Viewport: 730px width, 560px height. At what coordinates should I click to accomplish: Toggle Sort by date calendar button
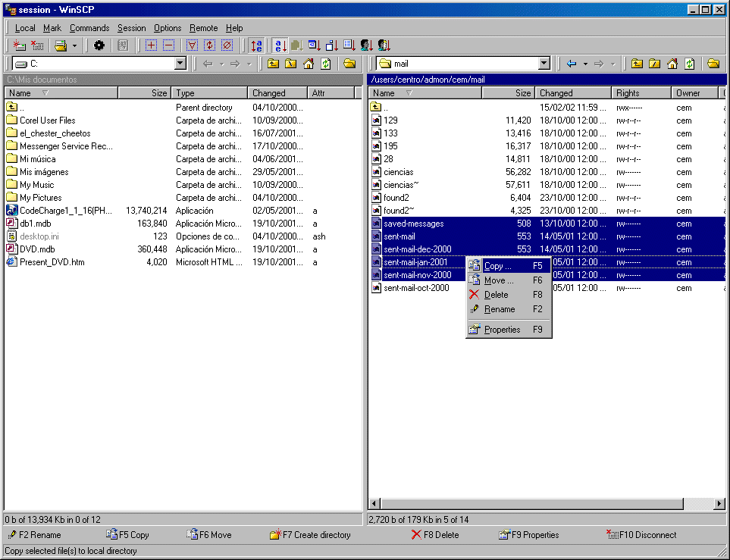[x=315, y=45]
